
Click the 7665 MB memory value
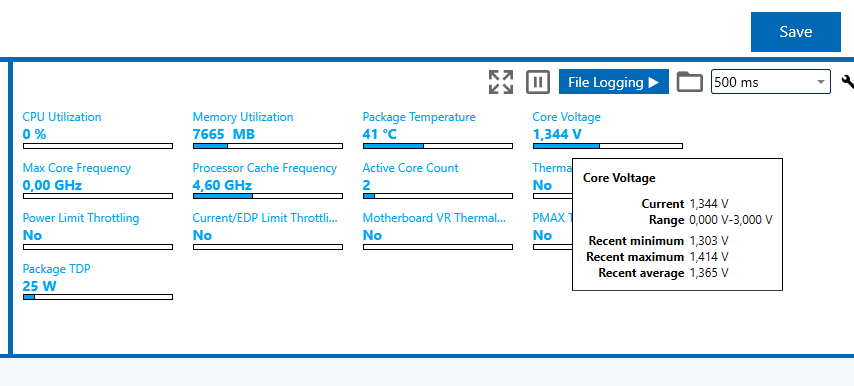pos(223,134)
